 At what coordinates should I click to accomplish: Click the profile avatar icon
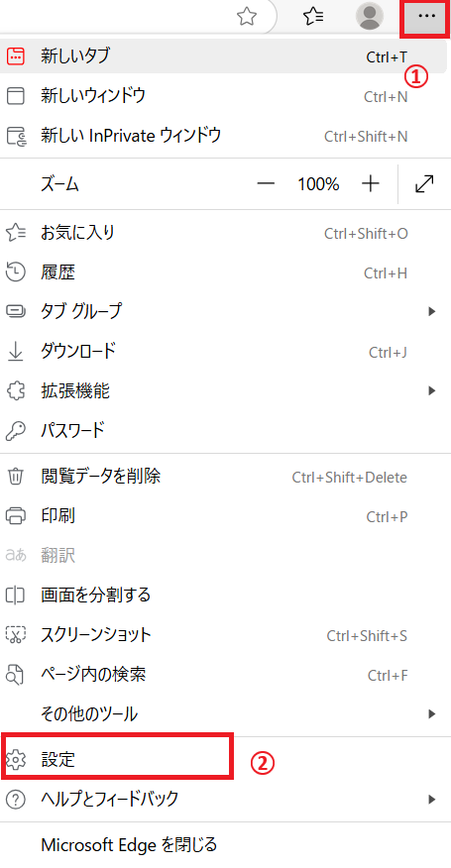[370, 17]
